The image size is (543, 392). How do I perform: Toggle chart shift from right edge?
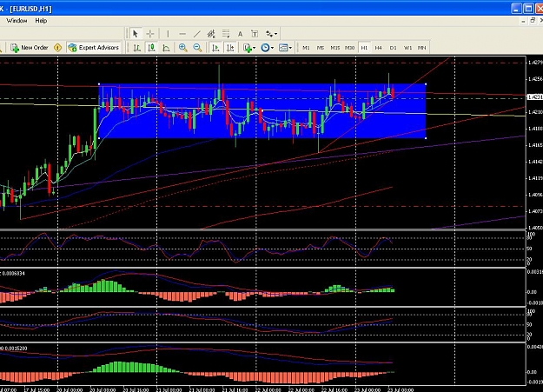[230, 48]
